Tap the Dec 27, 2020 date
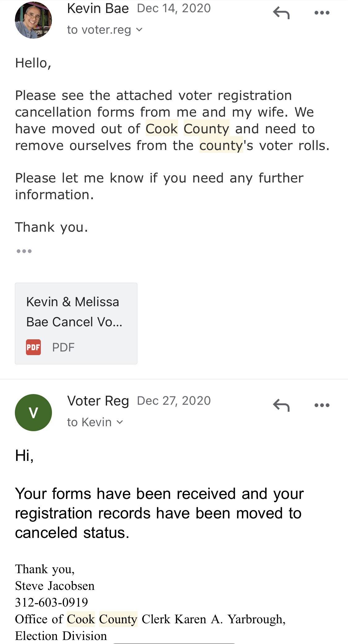Image resolution: width=348 pixels, height=644 pixels. click(x=174, y=401)
